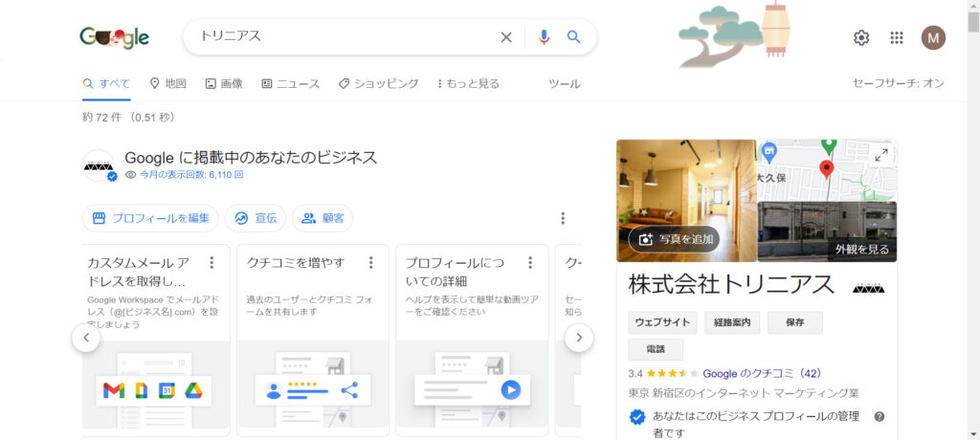Open Google apps grid icon

[x=897, y=38]
